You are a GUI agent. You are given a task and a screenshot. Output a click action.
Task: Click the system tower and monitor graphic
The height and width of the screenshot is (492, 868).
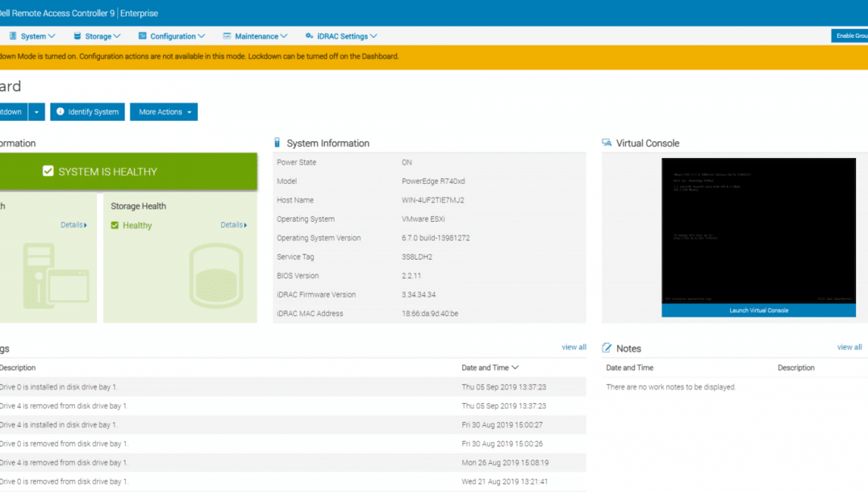coord(56,275)
